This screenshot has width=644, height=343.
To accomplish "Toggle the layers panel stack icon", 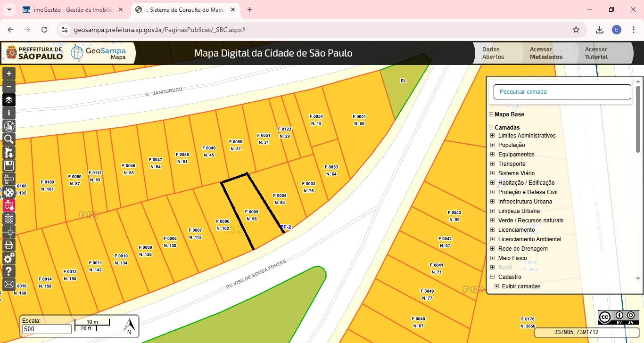I will pyautogui.click(x=9, y=100).
